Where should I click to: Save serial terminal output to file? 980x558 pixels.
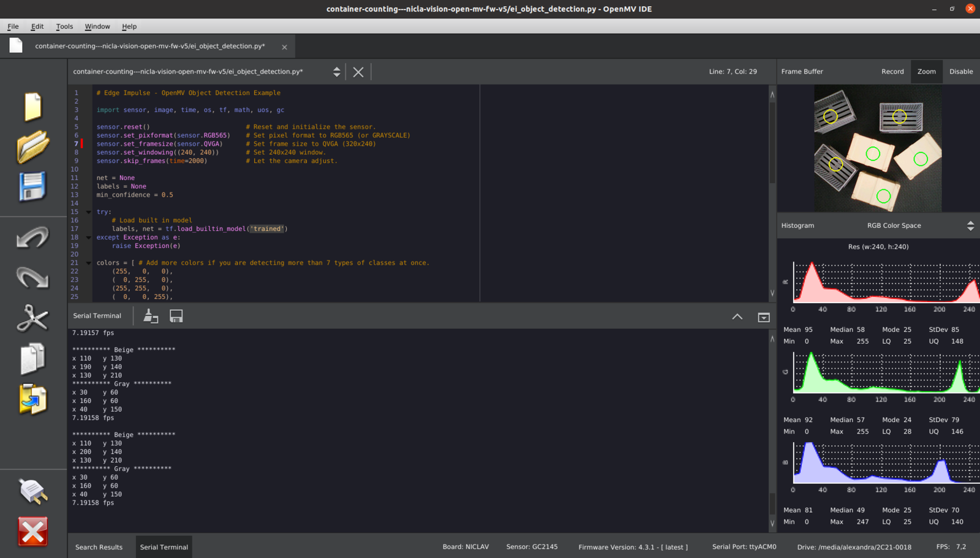point(176,316)
